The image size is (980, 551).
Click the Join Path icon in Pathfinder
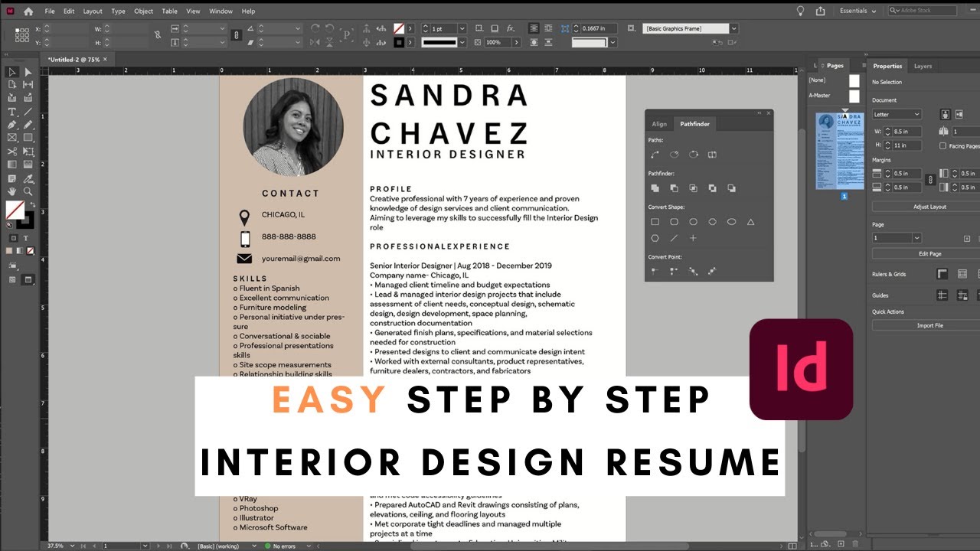coord(655,155)
